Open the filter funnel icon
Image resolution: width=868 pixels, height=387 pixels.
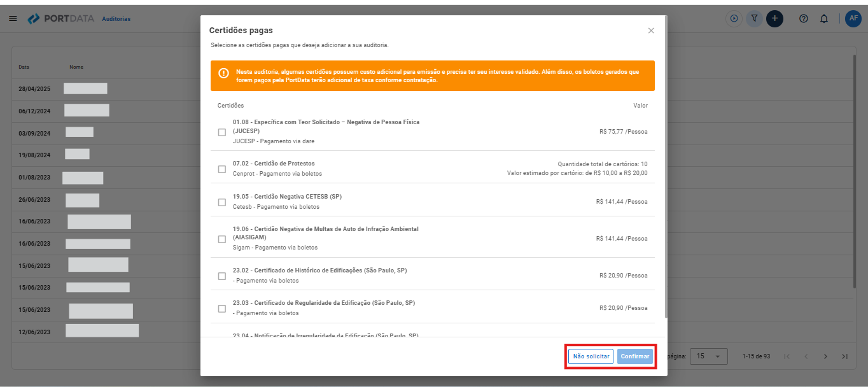(754, 18)
